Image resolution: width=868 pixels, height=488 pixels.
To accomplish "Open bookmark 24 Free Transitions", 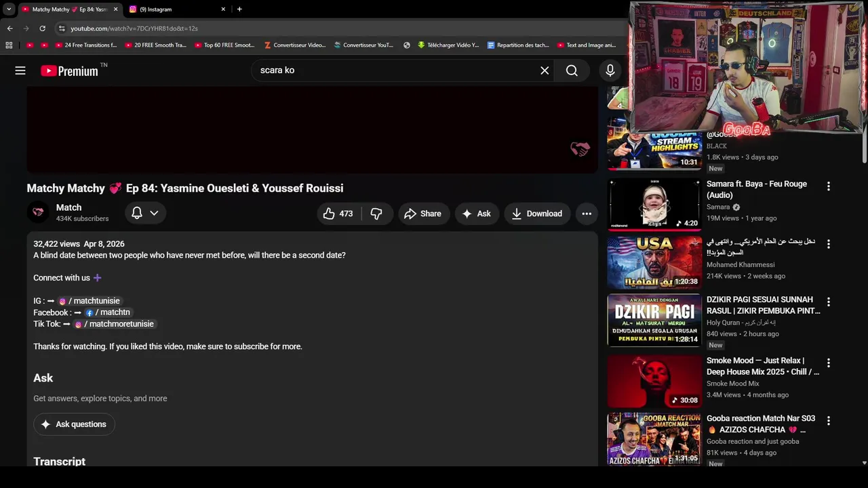I will [x=85, y=45].
